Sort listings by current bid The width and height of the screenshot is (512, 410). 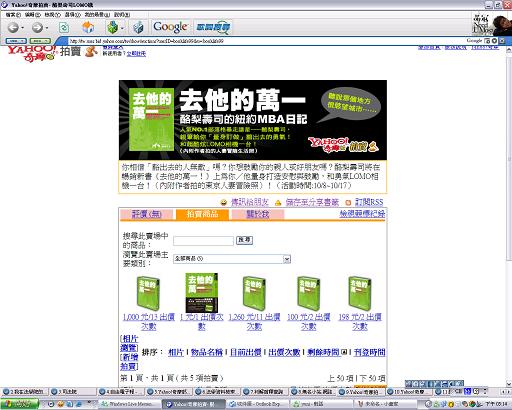point(245,352)
